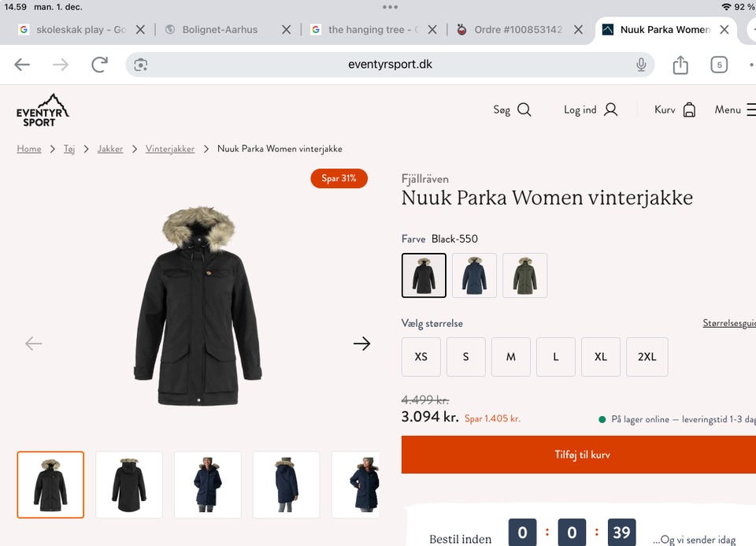756x546 pixels.
Task: Close the Nuuk Parka Women tab
Action: tap(724, 29)
